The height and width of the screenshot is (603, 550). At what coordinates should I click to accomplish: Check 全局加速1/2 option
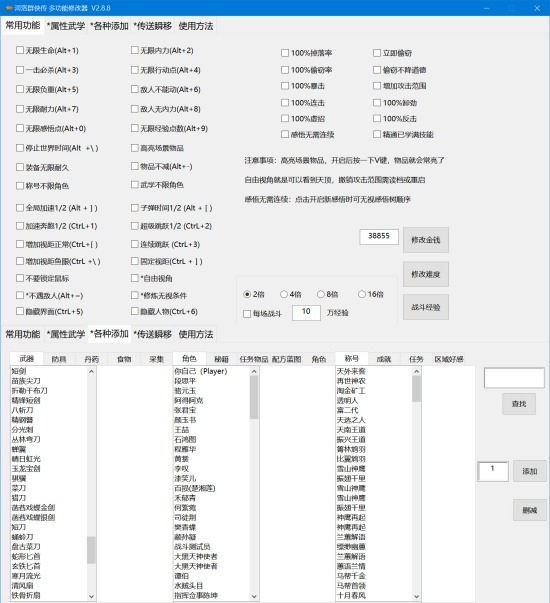(x=20, y=208)
